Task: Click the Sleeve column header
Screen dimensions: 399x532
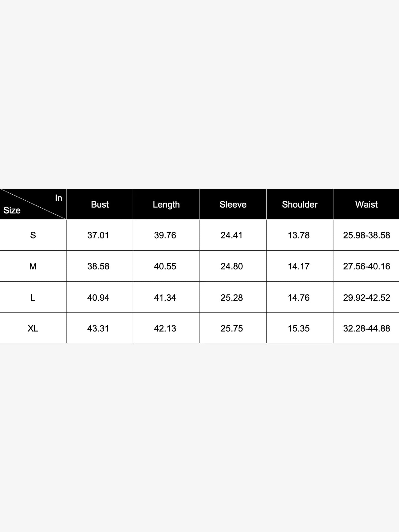Action: (x=233, y=204)
